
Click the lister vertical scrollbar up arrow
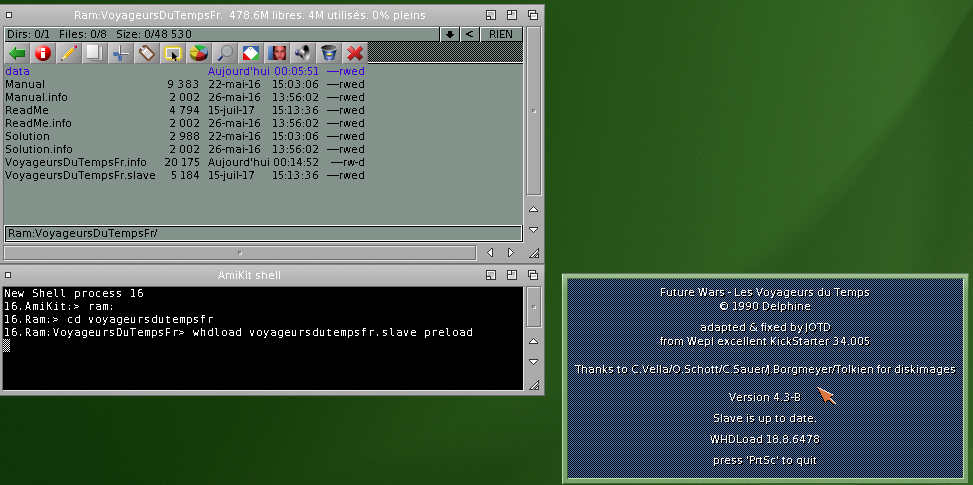[534, 210]
